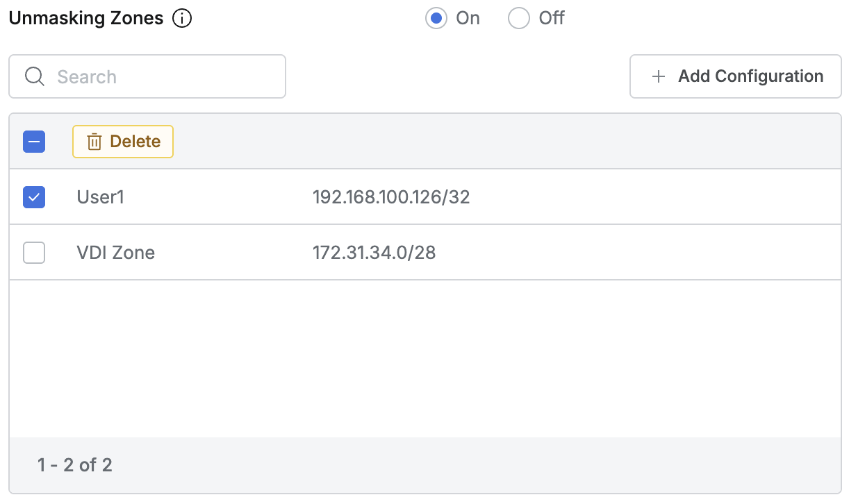Open the VDI Zone entry

(116, 253)
